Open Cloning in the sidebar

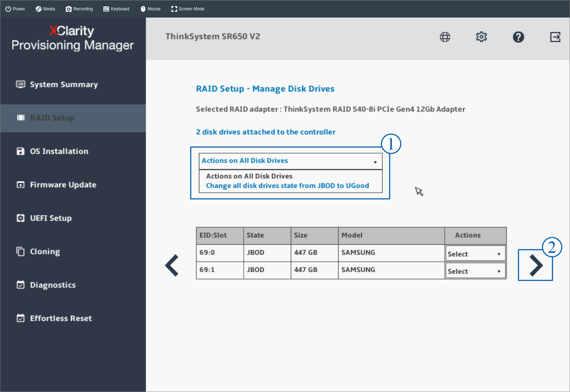[73, 251]
